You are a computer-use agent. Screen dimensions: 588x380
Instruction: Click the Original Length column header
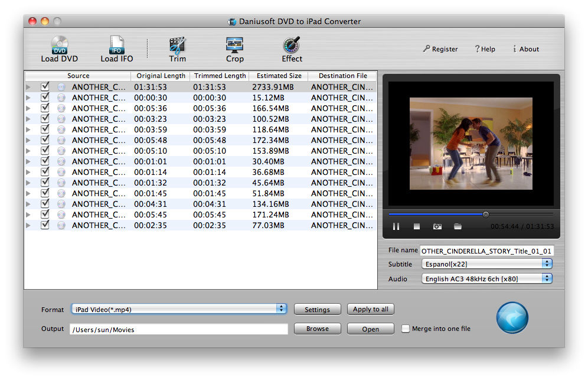tap(161, 76)
